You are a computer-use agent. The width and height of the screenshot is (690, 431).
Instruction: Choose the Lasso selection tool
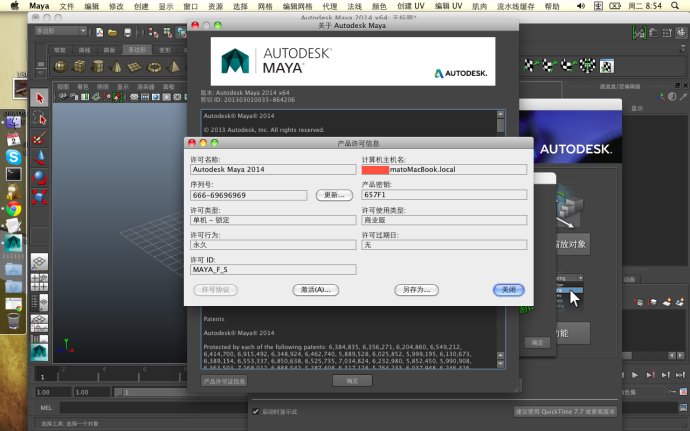coord(40,118)
